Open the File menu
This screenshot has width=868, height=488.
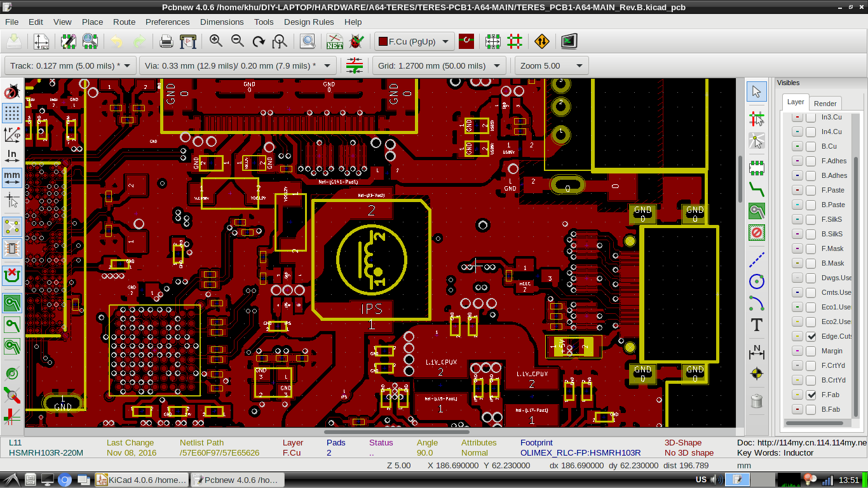click(11, 22)
